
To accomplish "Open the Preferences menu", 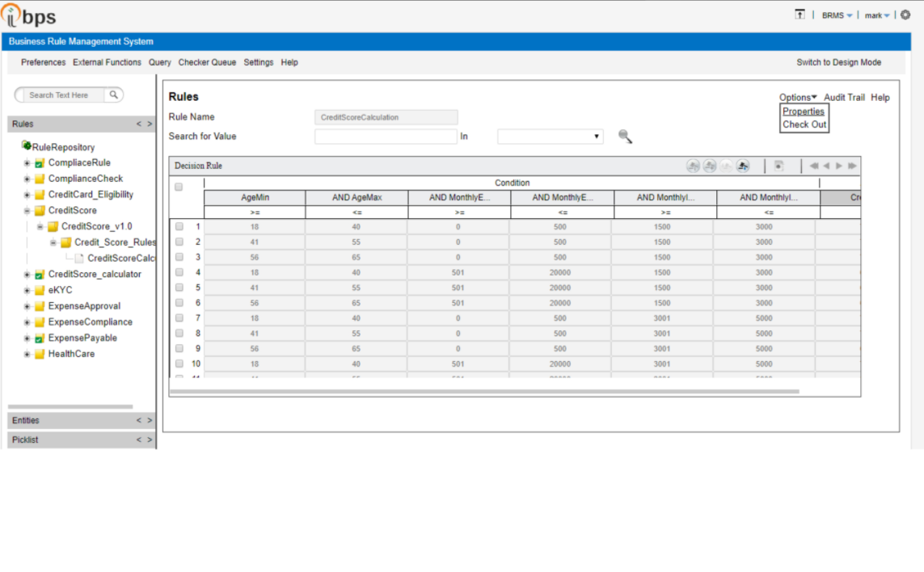I will point(43,62).
